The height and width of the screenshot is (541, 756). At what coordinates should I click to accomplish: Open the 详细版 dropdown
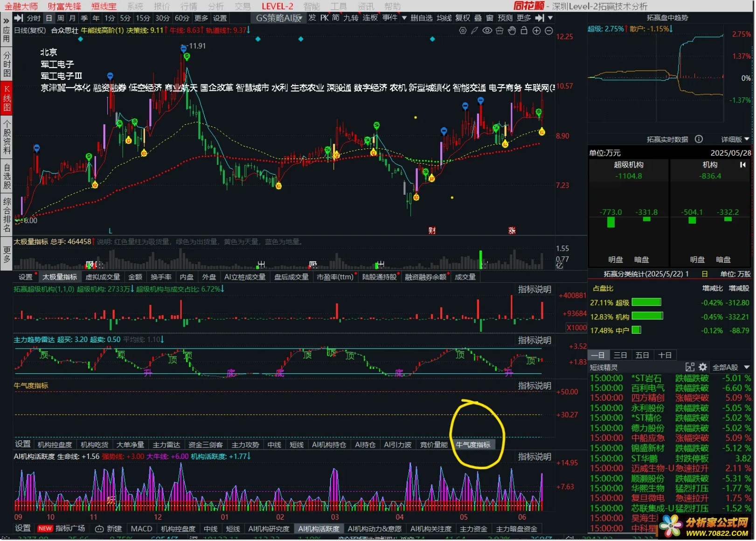(x=735, y=139)
